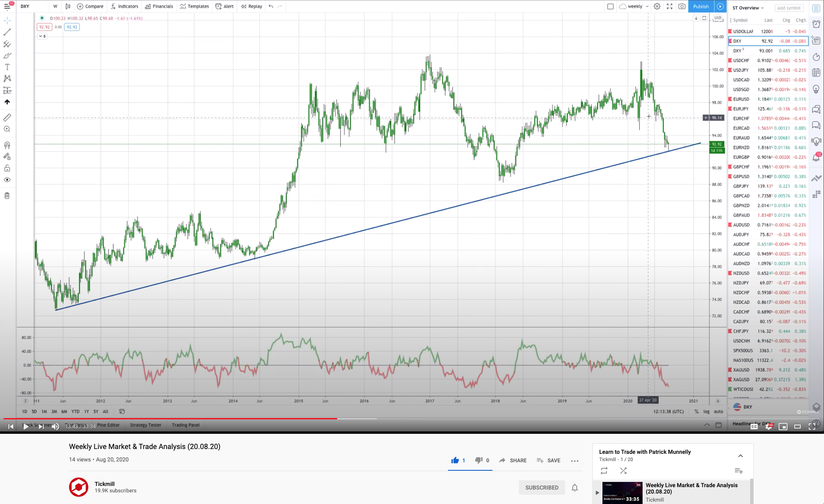Open indicator Templates
Image resolution: width=824 pixels, height=504 pixels.
click(x=195, y=6)
